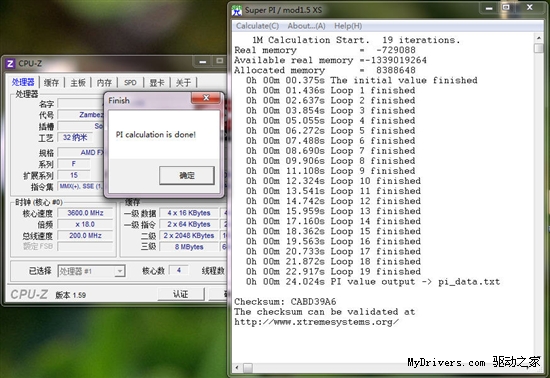Select the 处理器 tab in CPU-Z
This screenshot has height=378, width=550.
tap(23, 82)
